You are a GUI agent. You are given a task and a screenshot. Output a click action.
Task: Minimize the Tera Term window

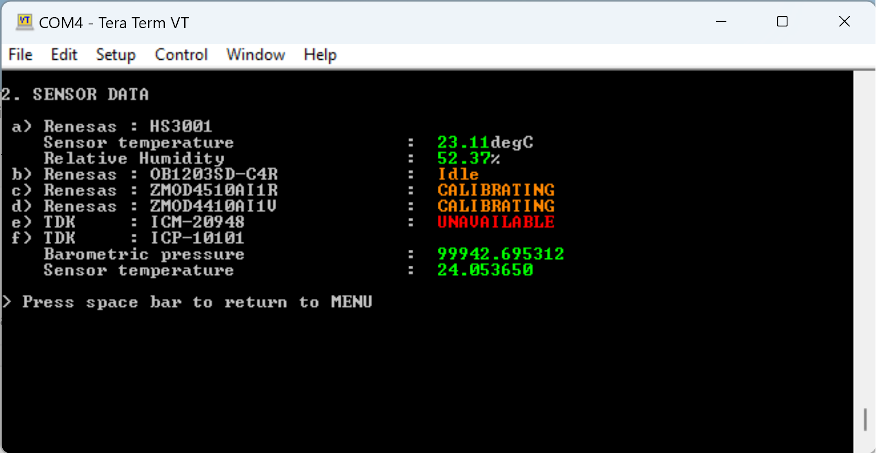coord(721,22)
